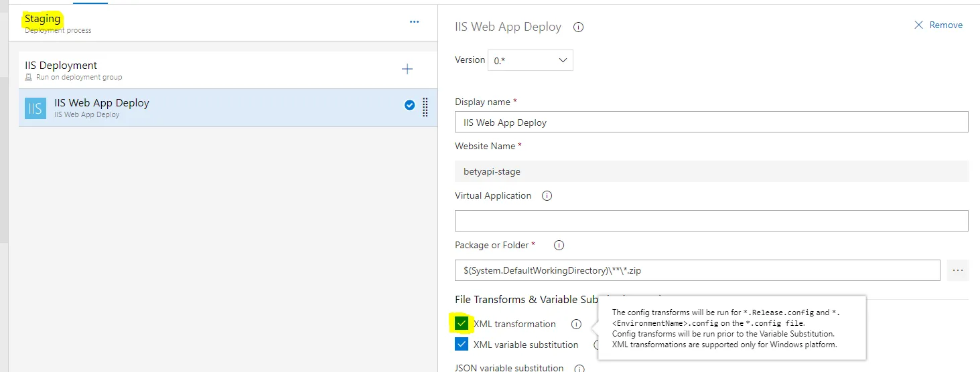Toggle the XML variable substitution checkbox
980x372 pixels.
(x=462, y=345)
